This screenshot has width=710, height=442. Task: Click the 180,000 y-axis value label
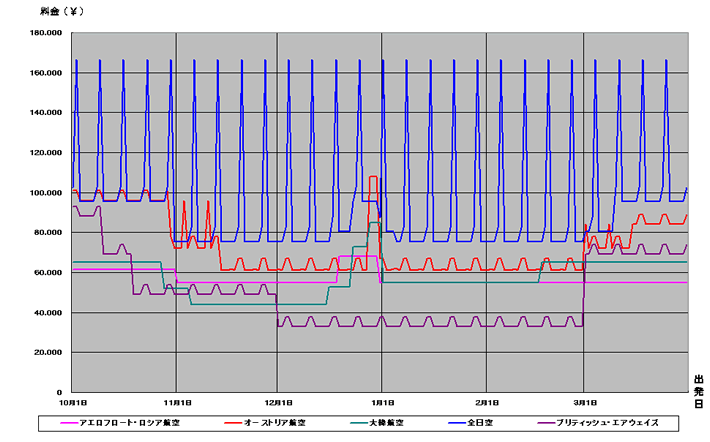point(46,33)
